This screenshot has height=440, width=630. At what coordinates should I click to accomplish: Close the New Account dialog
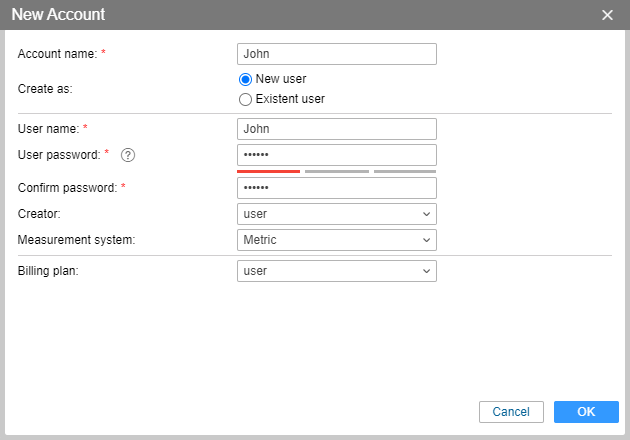(x=607, y=15)
